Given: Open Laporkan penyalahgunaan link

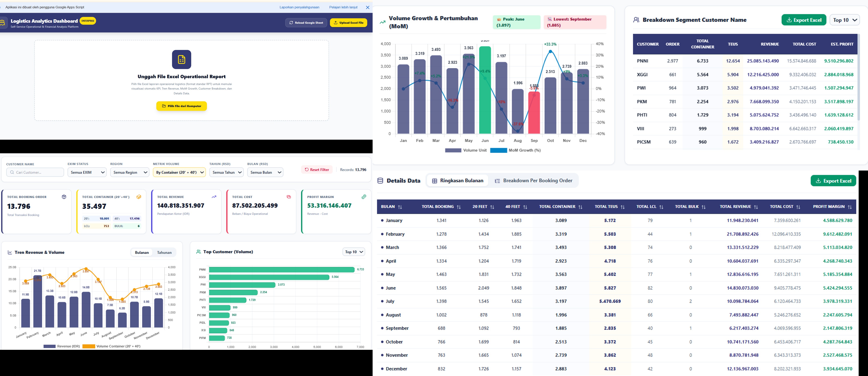Looking at the screenshot, I should (x=299, y=7).
